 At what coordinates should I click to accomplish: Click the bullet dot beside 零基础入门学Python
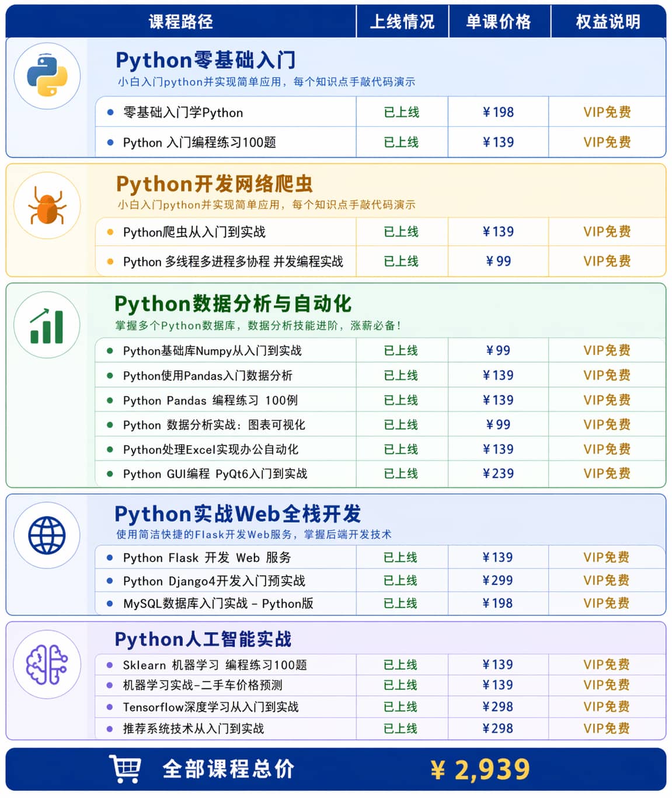(x=110, y=111)
